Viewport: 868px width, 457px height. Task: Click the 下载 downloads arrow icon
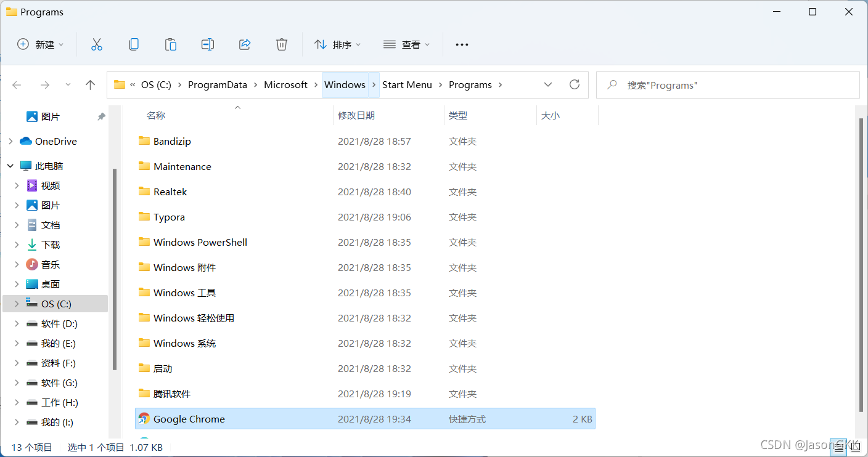coord(32,245)
